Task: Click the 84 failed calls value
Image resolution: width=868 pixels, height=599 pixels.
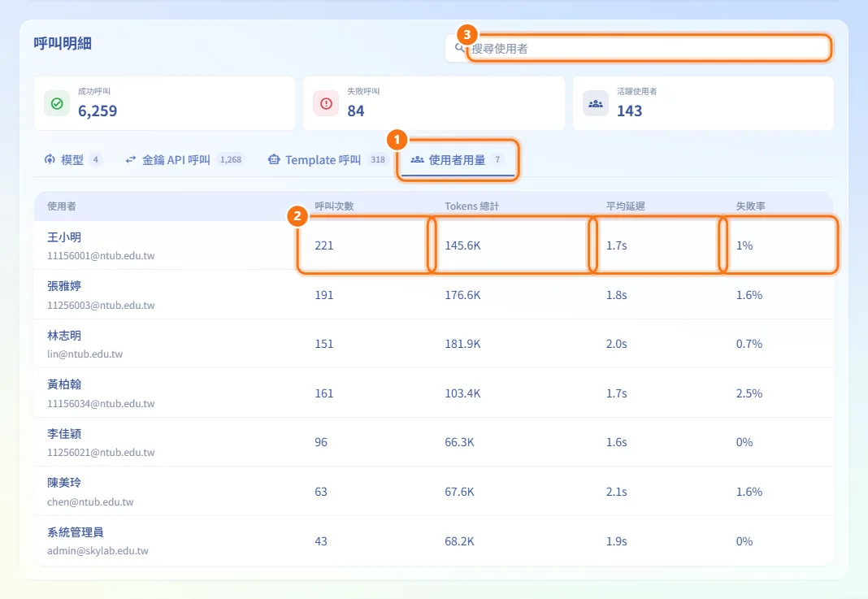Action: (x=356, y=111)
